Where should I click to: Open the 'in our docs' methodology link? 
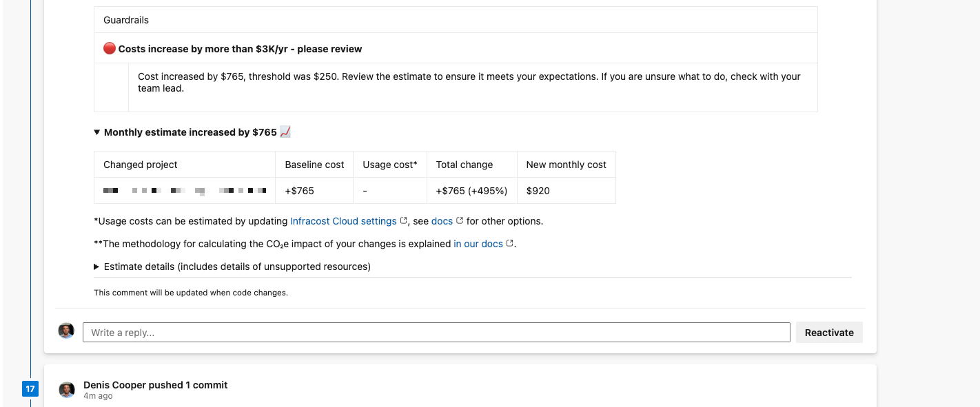[478, 244]
